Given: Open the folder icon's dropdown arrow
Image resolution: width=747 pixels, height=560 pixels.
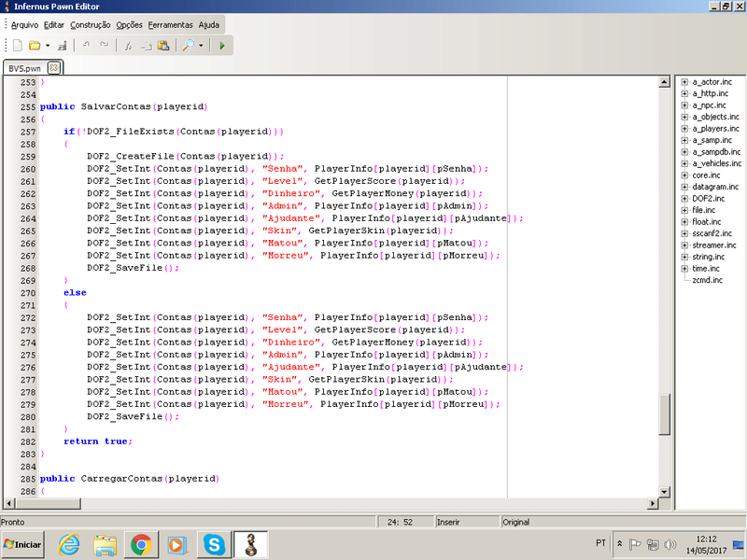Looking at the screenshot, I should tap(48, 46).
